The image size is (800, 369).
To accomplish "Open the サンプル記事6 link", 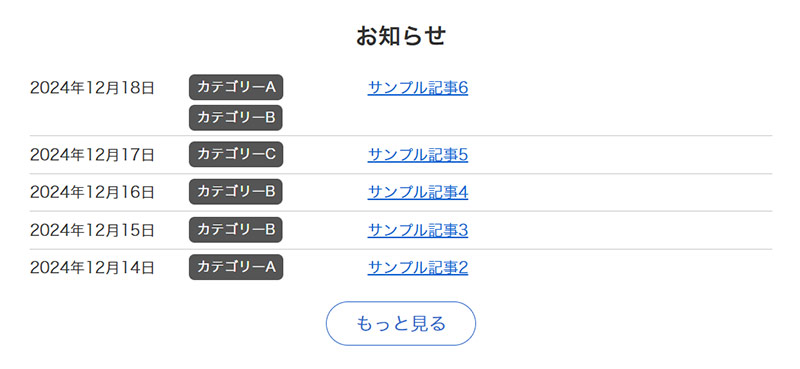I will pyautogui.click(x=417, y=88).
